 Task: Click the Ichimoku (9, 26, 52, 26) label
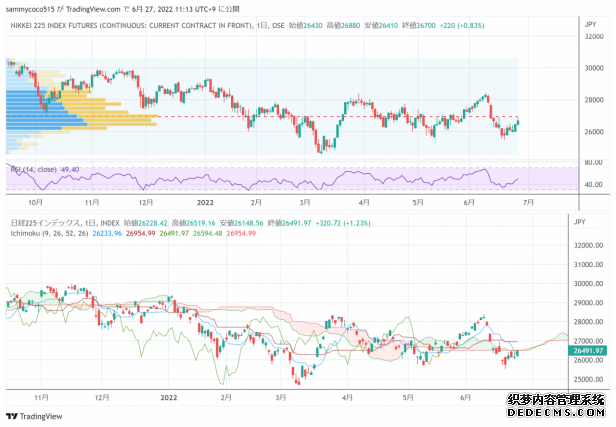[50, 233]
